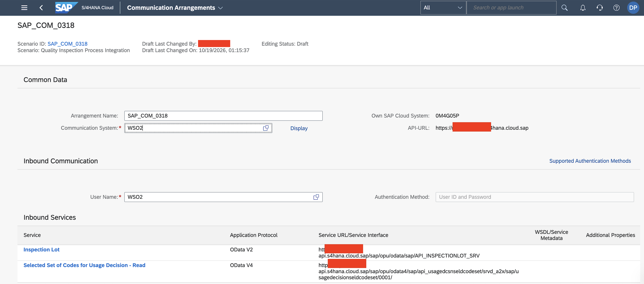The width and height of the screenshot is (644, 284).
Task: Click the Additional Properties column header
Action: (x=610, y=235)
